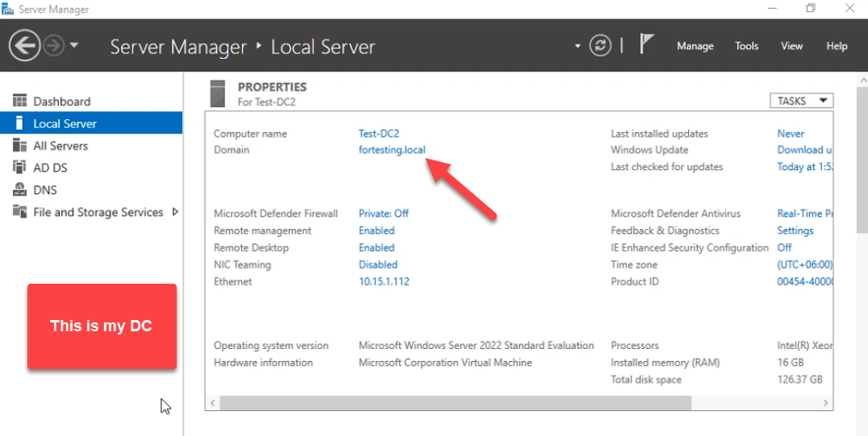The image size is (868, 436).
Task: Click computer name Test-DC2 link
Action: (378, 133)
